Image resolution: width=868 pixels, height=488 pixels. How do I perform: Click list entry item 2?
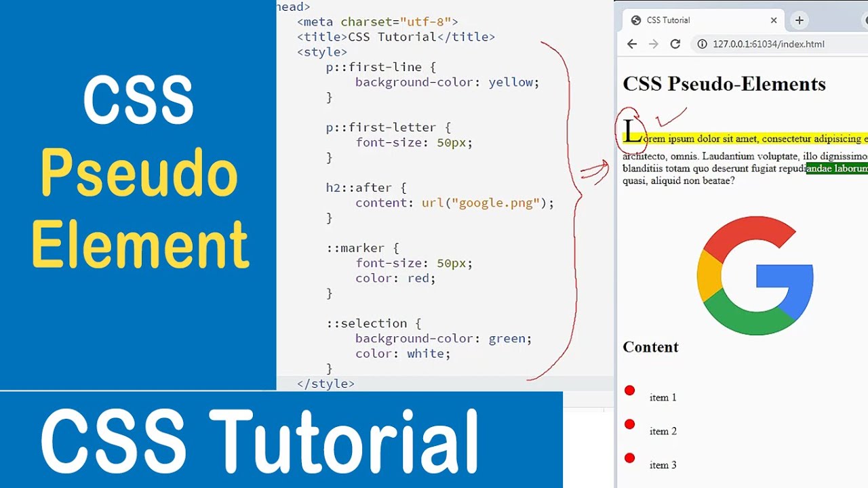[663, 432]
